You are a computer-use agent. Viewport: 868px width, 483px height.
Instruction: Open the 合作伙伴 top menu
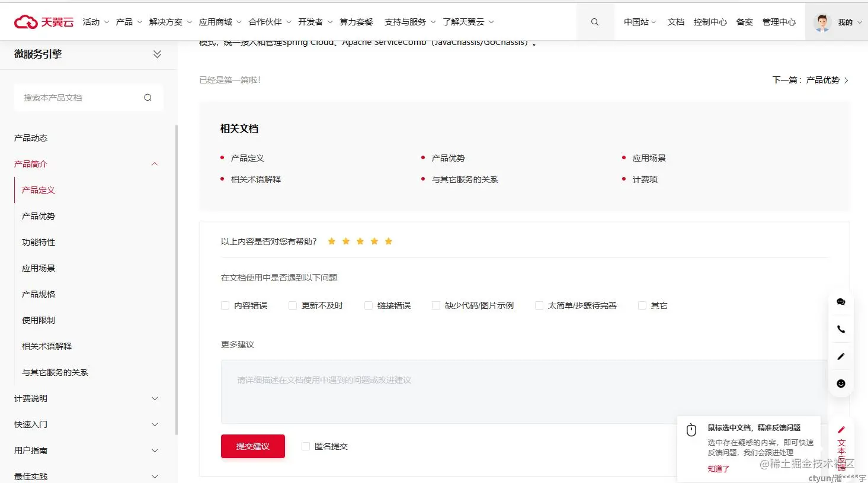(x=270, y=22)
